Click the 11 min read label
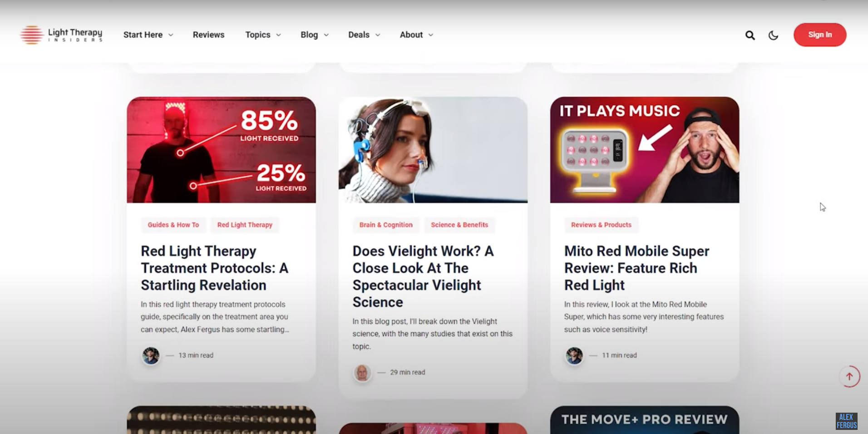This screenshot has height=434, width=868. point(619,355)
